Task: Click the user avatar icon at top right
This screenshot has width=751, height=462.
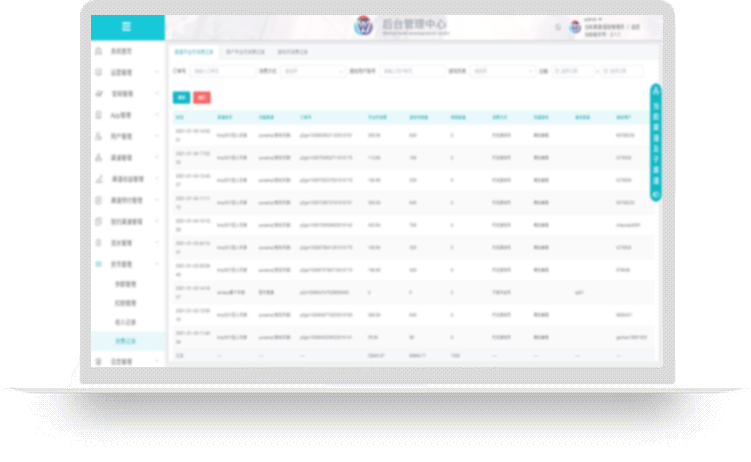Action: click(x=574, y=28)
